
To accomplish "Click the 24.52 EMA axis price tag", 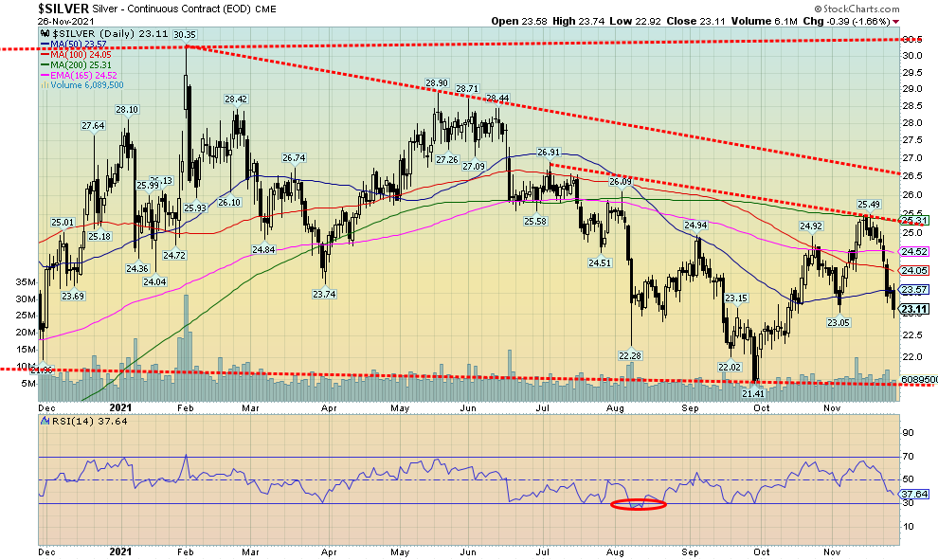I will tap(912, 252).
